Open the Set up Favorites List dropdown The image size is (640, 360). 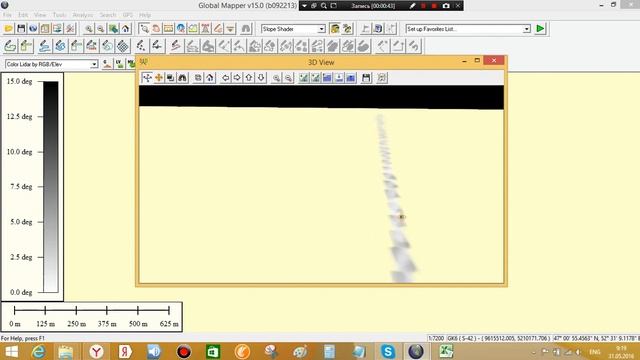[527, 29]
